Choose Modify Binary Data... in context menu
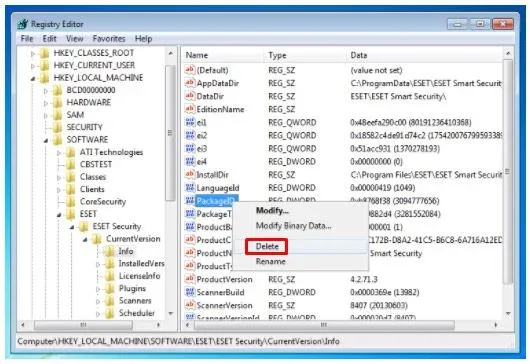Screen dimensions: 530x364 293,225
